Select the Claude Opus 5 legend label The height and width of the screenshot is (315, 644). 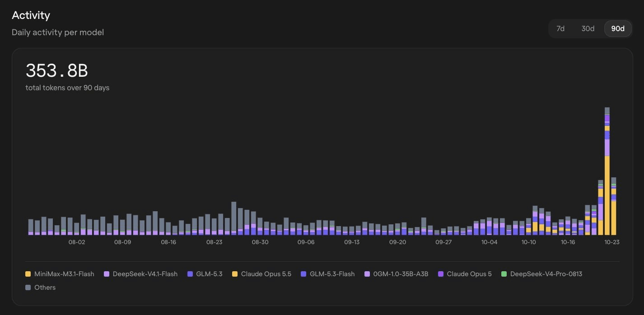click(469, 274)
